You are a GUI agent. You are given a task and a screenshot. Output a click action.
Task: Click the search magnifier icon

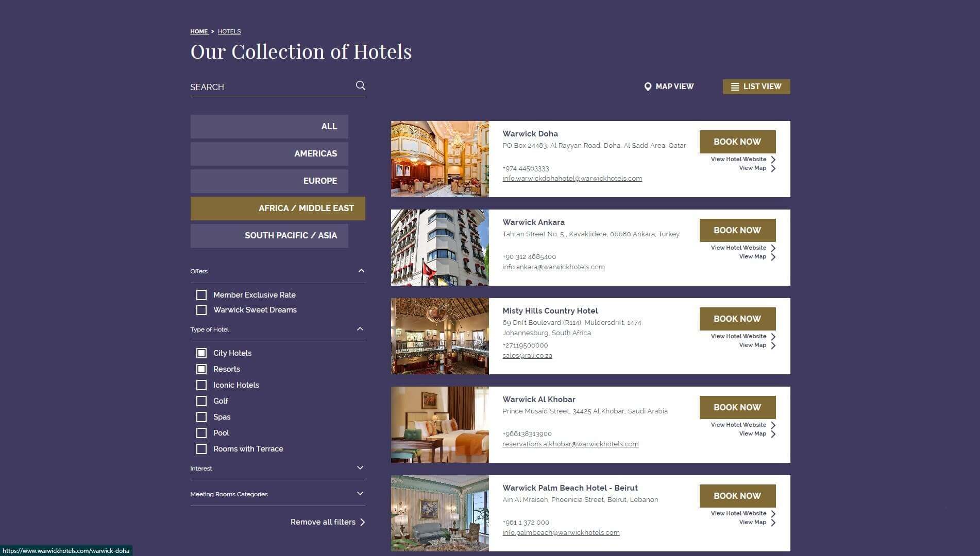[361, 85]
